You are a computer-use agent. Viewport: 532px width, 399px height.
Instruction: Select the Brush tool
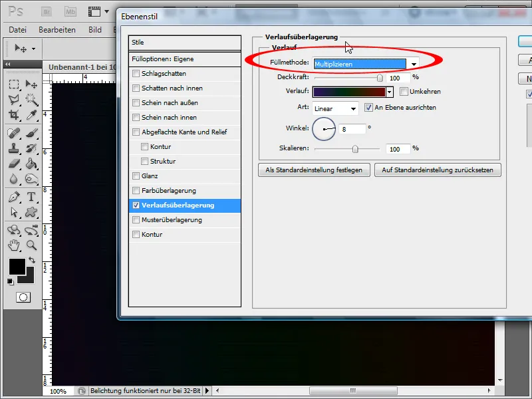[31, 133]
